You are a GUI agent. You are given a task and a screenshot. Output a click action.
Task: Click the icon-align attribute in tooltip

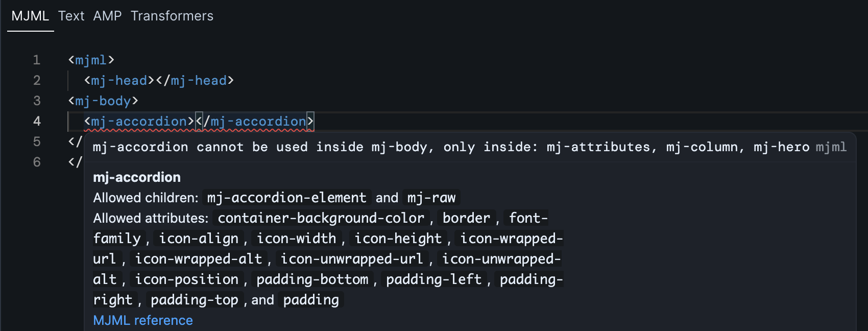(x=199, y=239)
